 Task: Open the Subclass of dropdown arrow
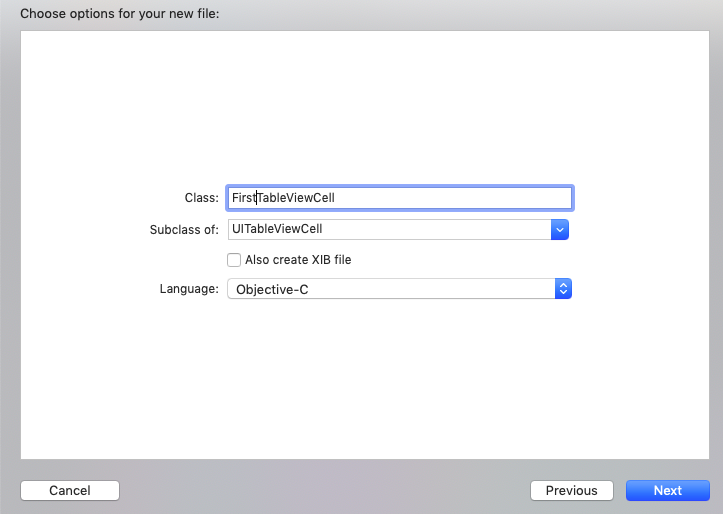click(559, 230)
